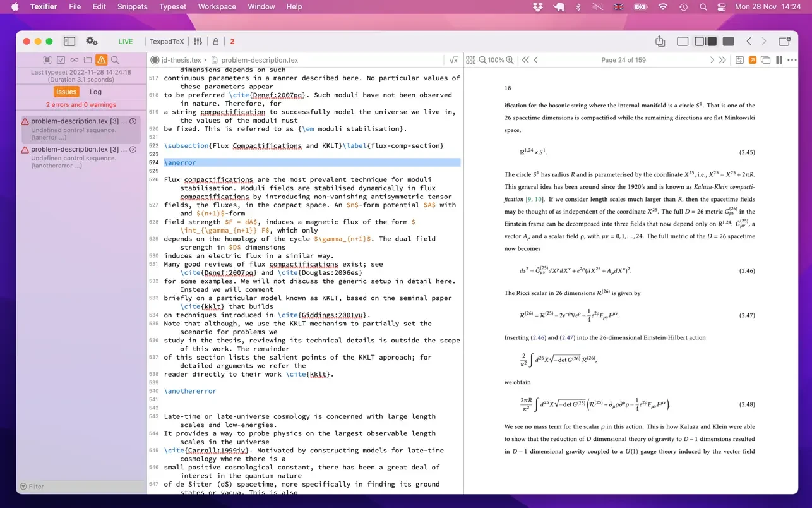Viewport: 812px width, 508px height.
Task: Click the square root typeset icon
Action: [x=454, y=59]
